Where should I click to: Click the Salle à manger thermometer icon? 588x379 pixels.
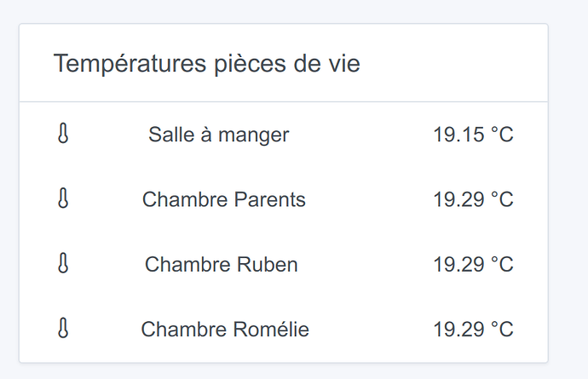(62, 135)
